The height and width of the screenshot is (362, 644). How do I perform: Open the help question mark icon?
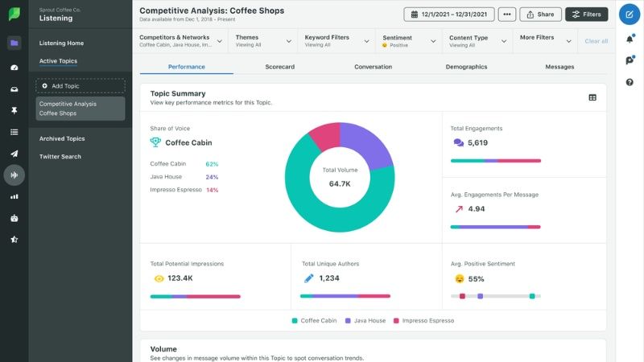click(x=630, y=83)
